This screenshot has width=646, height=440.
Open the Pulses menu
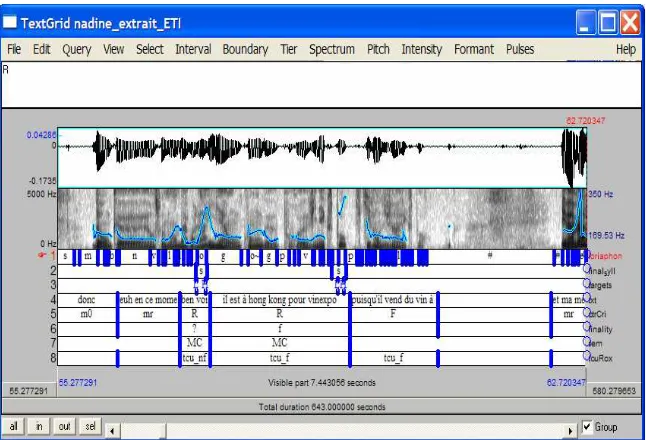click(x=520, y=49)
